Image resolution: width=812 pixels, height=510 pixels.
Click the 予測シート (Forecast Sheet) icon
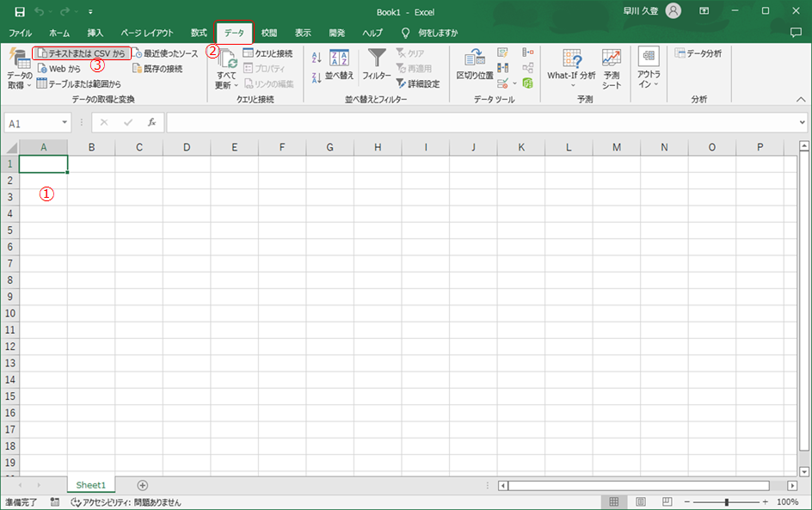[x=612, y=59]
